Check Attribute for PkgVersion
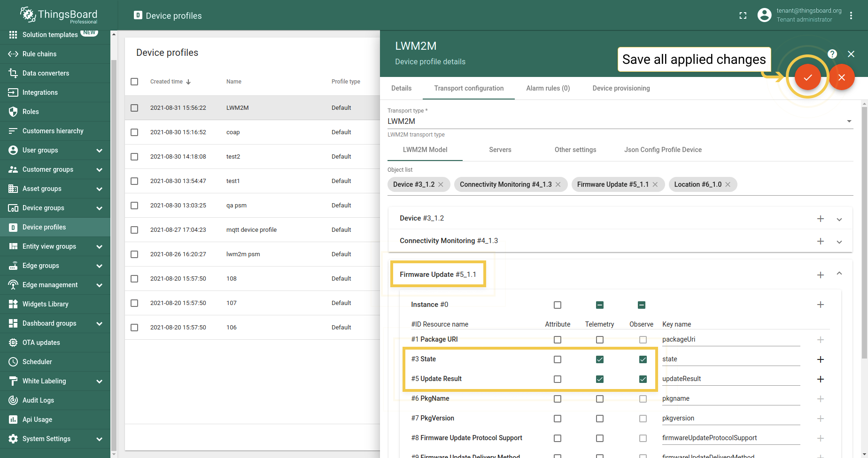 pos(558,419)
